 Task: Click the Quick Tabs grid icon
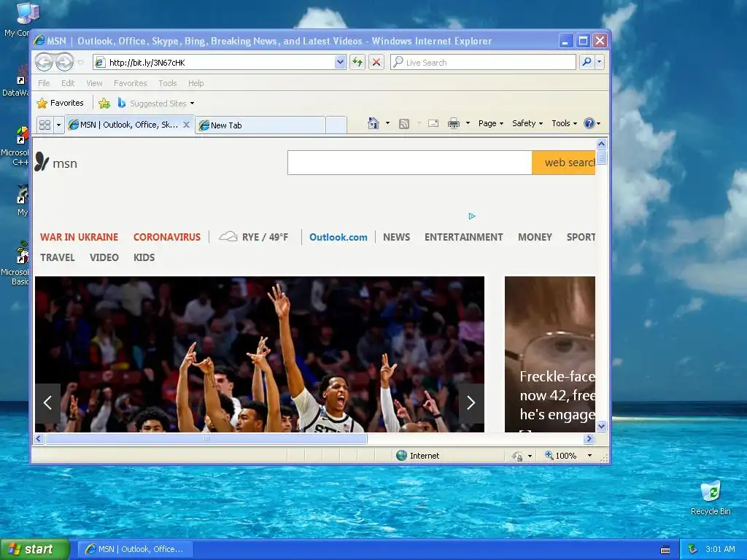[44, 125]
